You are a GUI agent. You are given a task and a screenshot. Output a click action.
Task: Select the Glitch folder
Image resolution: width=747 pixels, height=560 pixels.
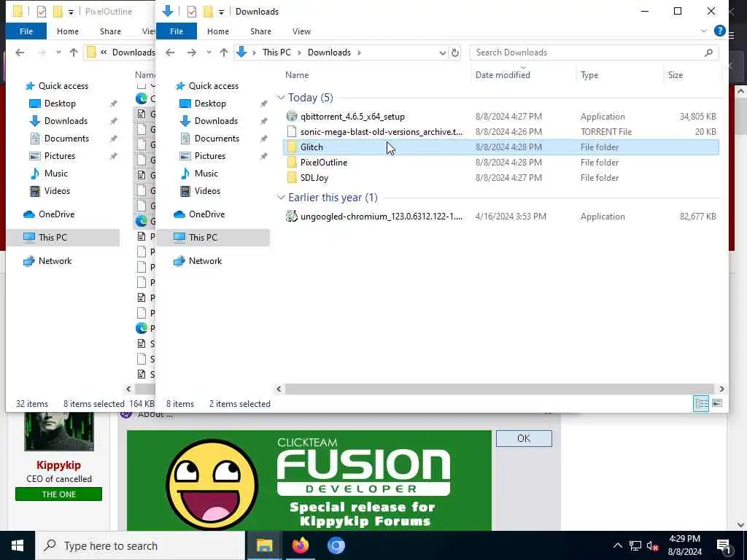click(500, 147)
